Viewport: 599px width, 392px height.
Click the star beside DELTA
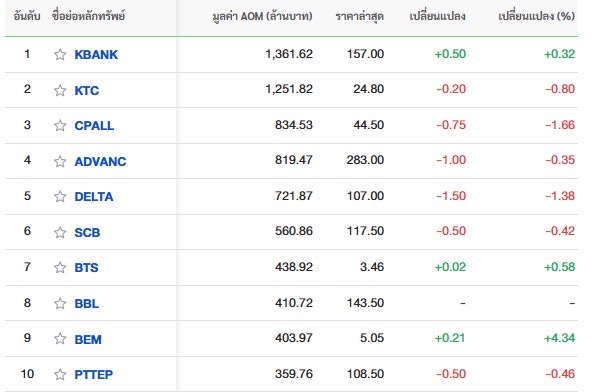[60, 196]
